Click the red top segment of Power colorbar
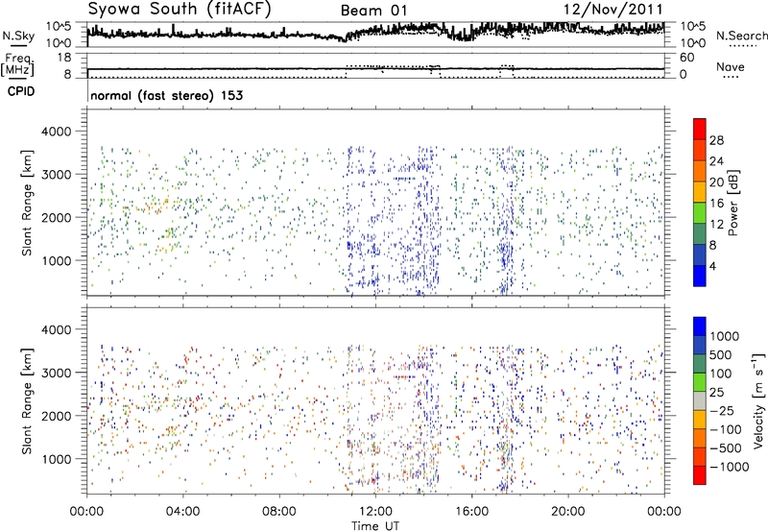The height and width of the screenshot is (532, 768). pos(700,129)
